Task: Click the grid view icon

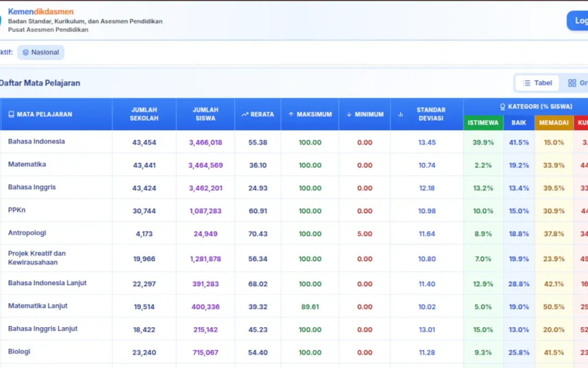Action: coord(572,83)
